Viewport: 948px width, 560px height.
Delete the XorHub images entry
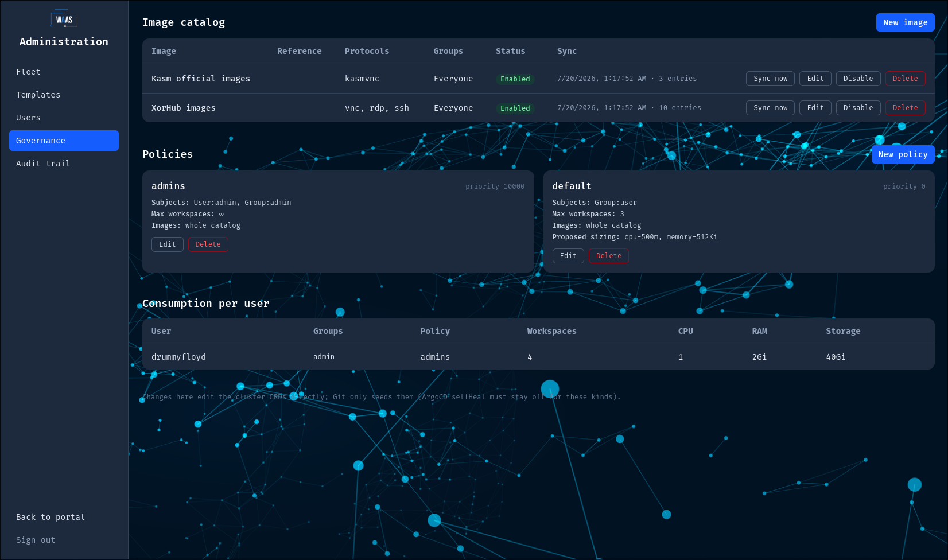[x=905, y=108]
